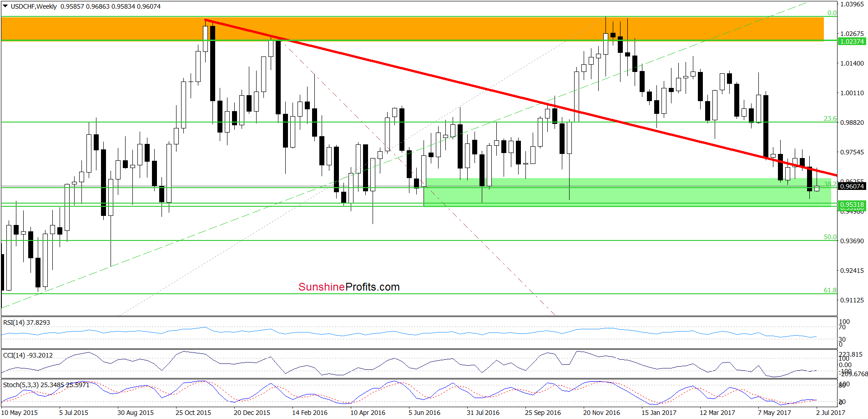Select the light green support zone rectangle
Image resolution: width=868 pixels, height=419 pixels.
coord(627,192)
